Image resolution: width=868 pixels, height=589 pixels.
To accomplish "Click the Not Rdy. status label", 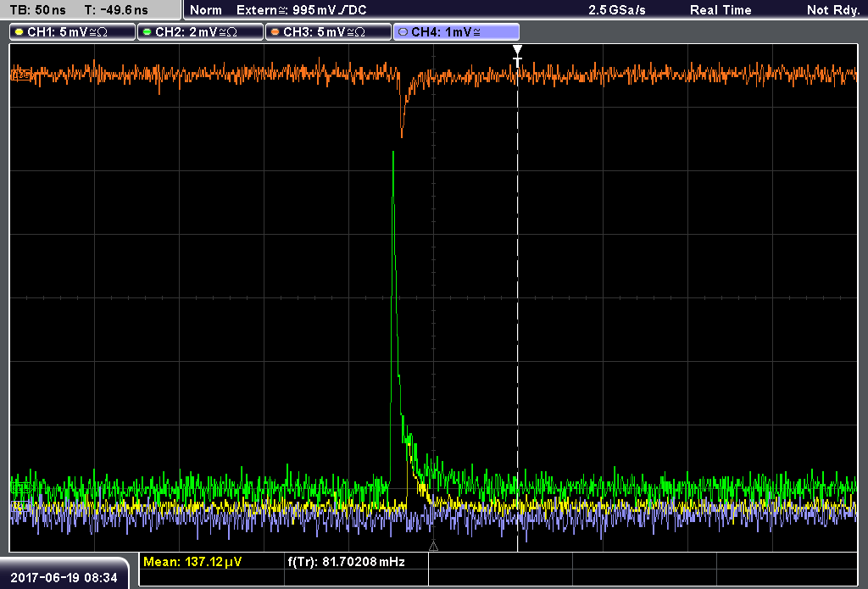I will (833, 10).
